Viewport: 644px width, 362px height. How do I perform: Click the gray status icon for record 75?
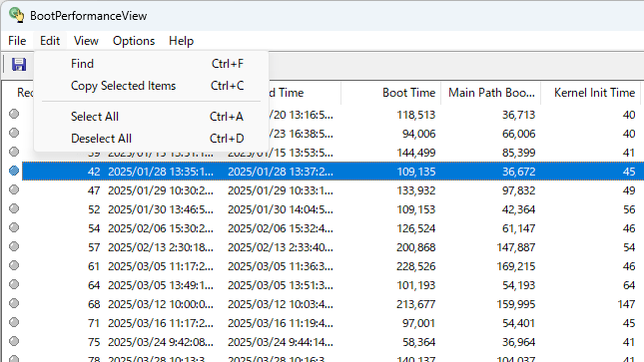(14, 341)
